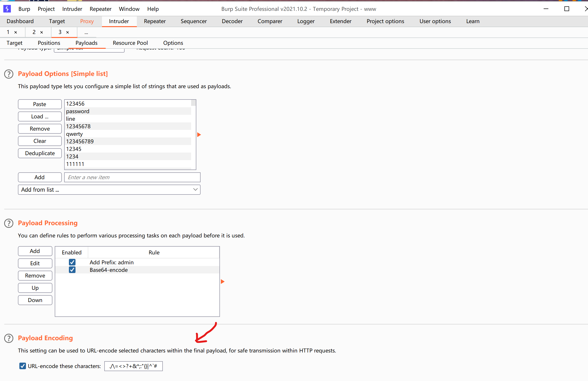Click Load ... button
The image size is (588, 381).
[40, 116]
